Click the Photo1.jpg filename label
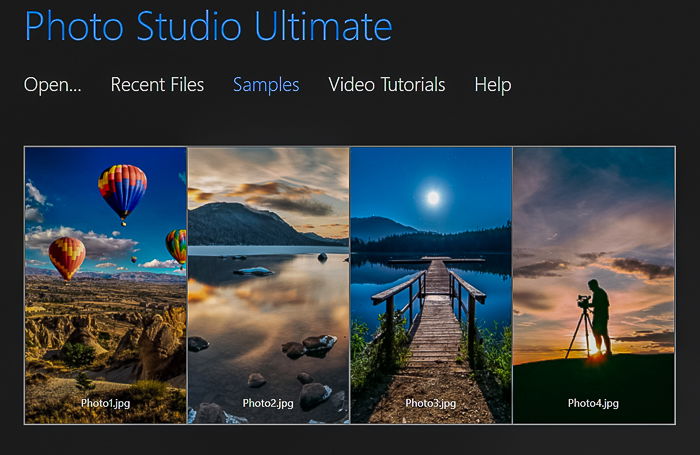Viewport: 700px width, 455px height. tap(106, 403)
